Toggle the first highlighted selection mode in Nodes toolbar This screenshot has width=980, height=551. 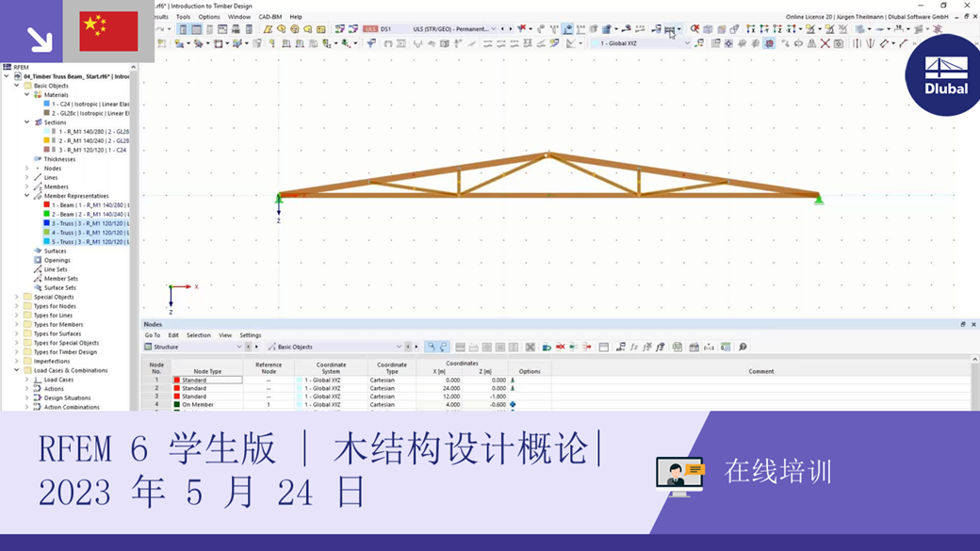pyautogui.click(x=433, y=347)
